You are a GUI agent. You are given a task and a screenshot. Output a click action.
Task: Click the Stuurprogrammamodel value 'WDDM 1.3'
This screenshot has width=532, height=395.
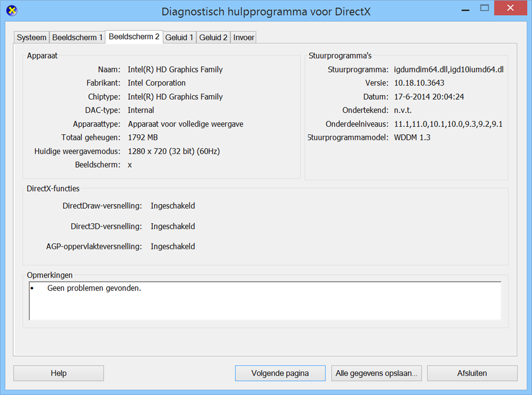(412, 138)
